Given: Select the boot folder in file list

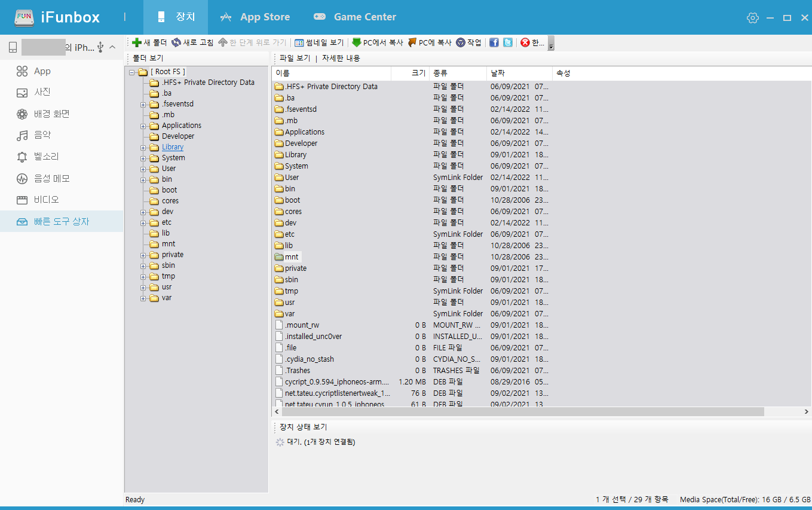Looking at the screenshot, I should click(292, 200).
